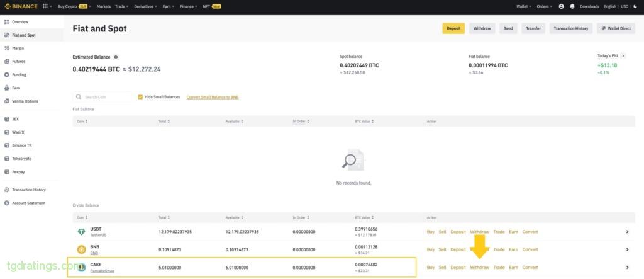Click the BNB coin icon
Screen dimensions: 644x279
coord(81,249)
